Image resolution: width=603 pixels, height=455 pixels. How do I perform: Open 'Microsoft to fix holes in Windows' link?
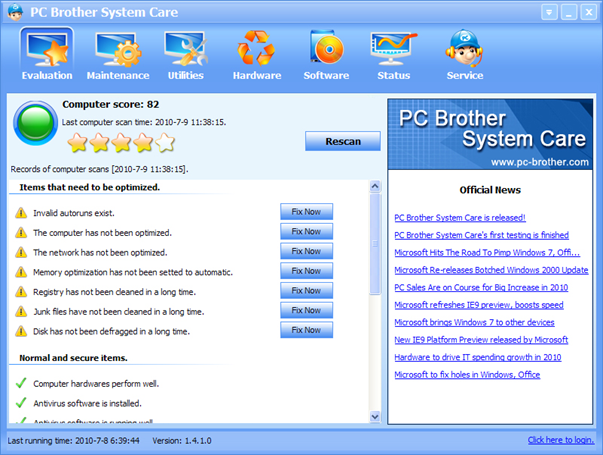[467, 375]
